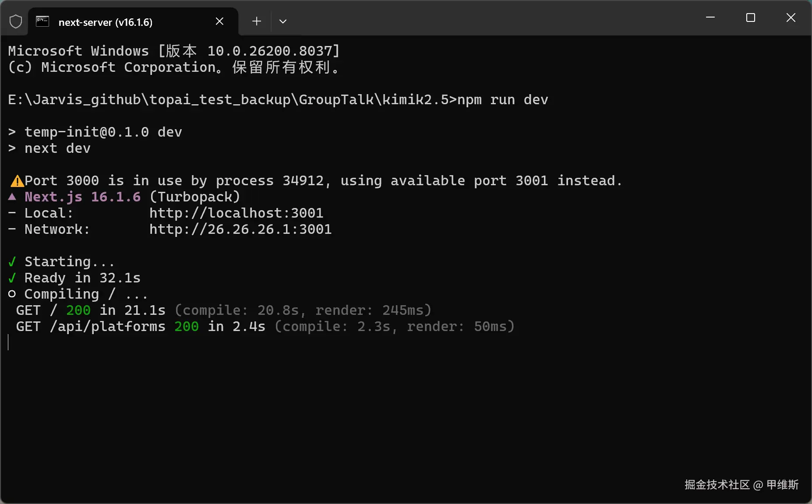Viewport: 812px width, 504px height.
Task: Click the green checkmark beside Ready in 32.1s
Action: (x=12, y=278)
